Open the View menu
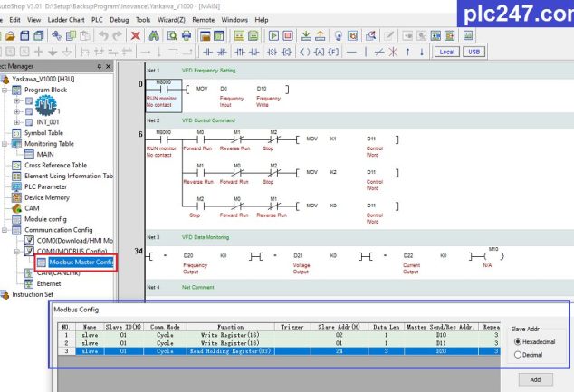This screenshot has height=392, width=574. click(34, 20)
